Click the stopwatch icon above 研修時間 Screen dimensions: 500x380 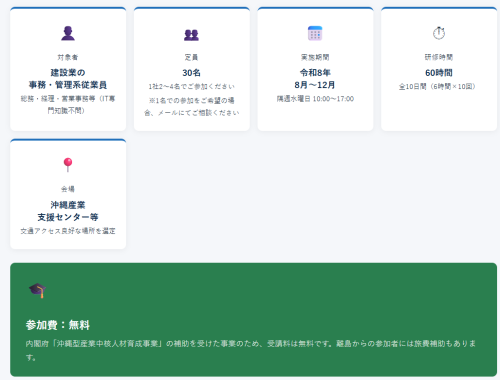click(x=439, y=33)
